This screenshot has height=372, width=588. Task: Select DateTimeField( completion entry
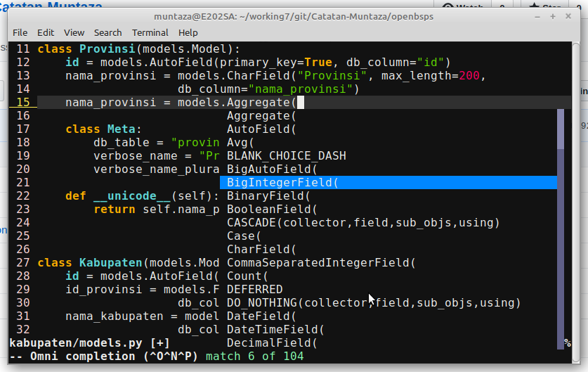pyautogui.click(x=388, y=330)
